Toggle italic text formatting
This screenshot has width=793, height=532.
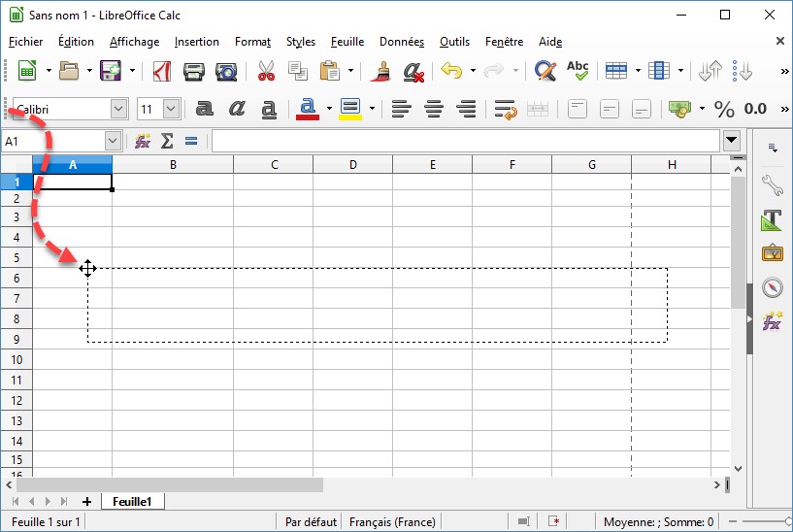click(x=238, y=109)
